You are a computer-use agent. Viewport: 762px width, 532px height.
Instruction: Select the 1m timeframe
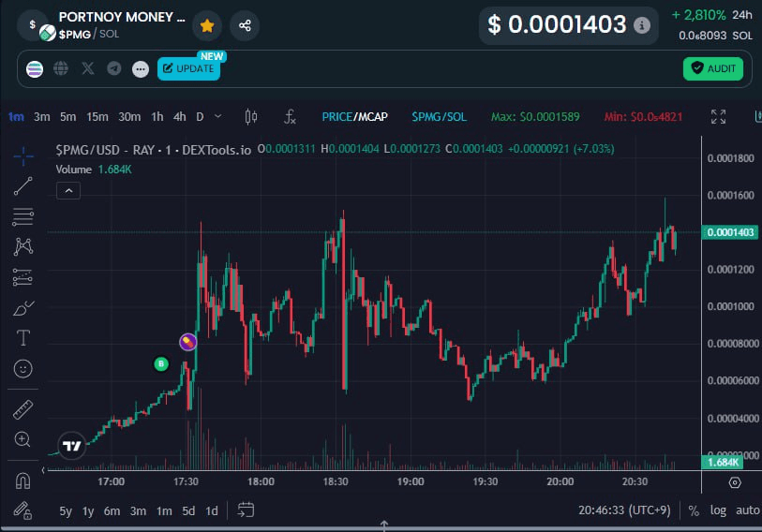click(16, 116)
